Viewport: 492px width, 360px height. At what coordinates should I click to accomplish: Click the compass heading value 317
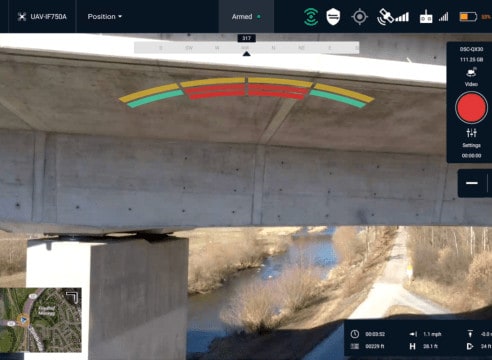[246, 38]
